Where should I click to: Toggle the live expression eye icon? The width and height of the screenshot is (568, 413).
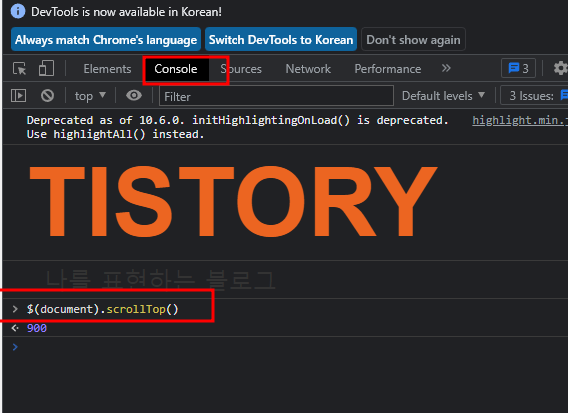coord(134,95)
